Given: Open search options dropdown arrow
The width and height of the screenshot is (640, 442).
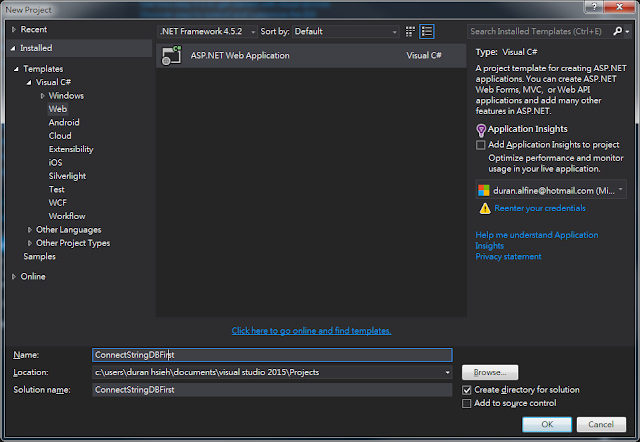Looking at the screenshot, I should tap(627, 31).
